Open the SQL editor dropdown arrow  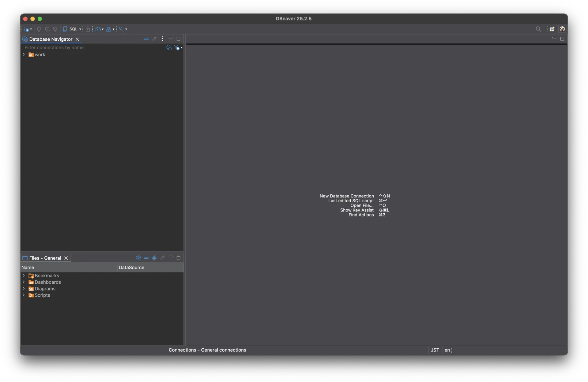(x=80, y=29)
